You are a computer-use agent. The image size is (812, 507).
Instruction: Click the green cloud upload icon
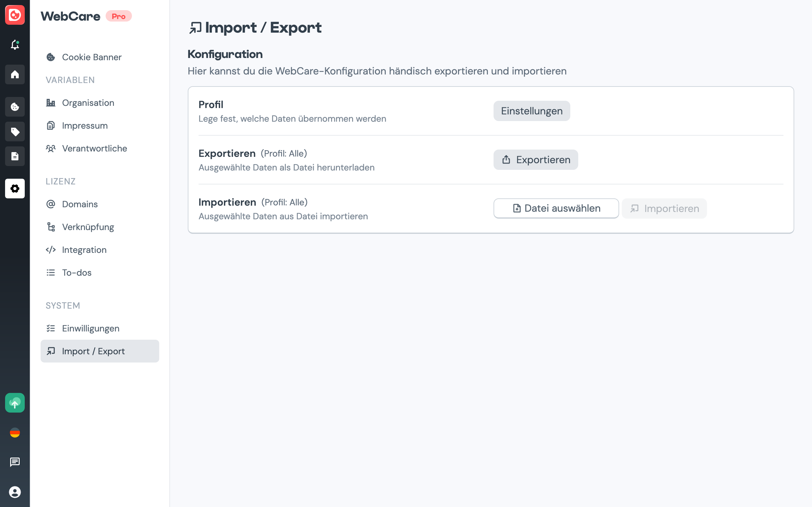click(x=15, y=403)
